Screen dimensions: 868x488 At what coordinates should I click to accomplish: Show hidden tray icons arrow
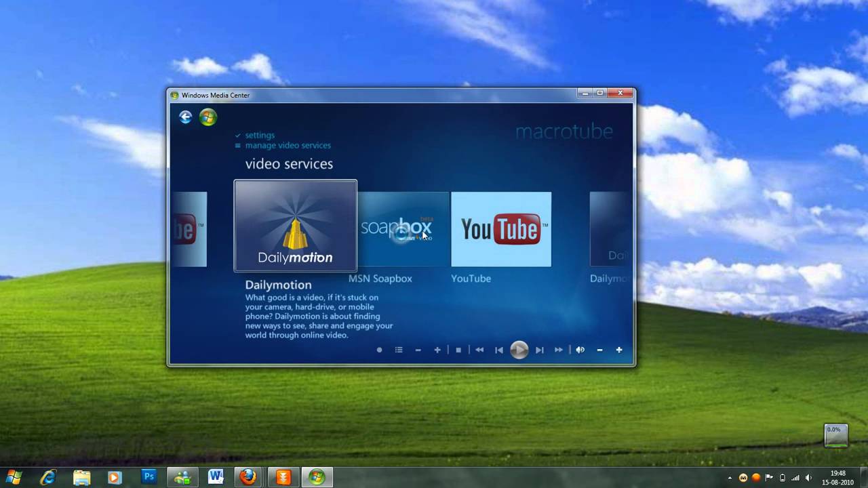point(730,478)
